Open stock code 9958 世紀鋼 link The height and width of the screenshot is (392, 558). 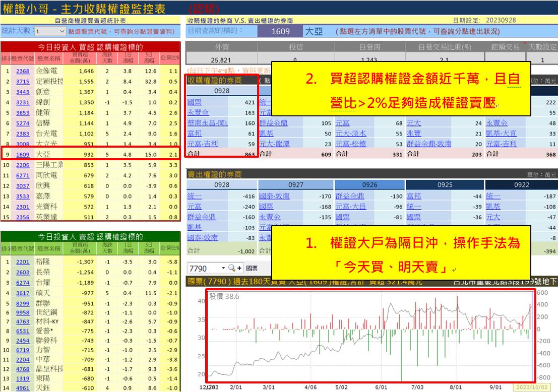coord(23,313)
